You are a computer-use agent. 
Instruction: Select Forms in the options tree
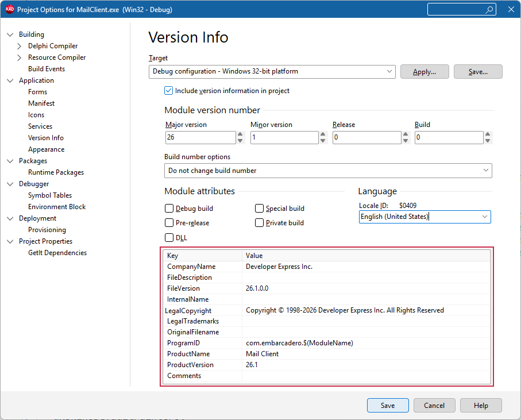(x=37, y=92)
